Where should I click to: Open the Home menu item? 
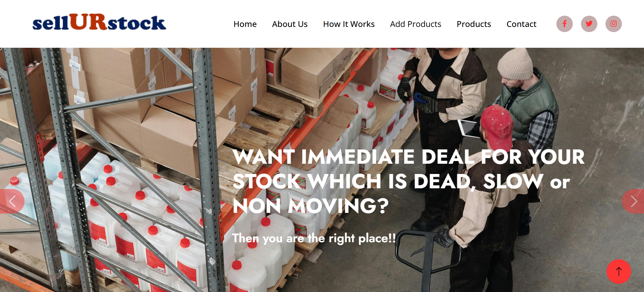245,24
